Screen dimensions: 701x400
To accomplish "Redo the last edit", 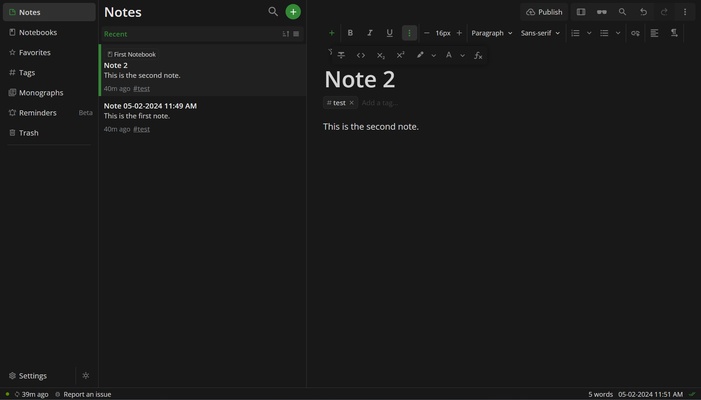I will [664, 12].
